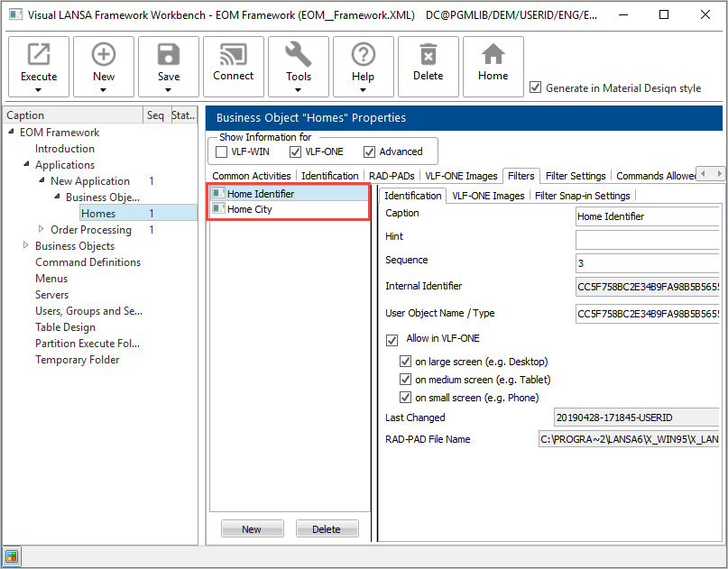Enable the VLF-WIN checkbox
The width and height of the screenshot is (728, 569).
pyautogui.click(x=222, y=151)
